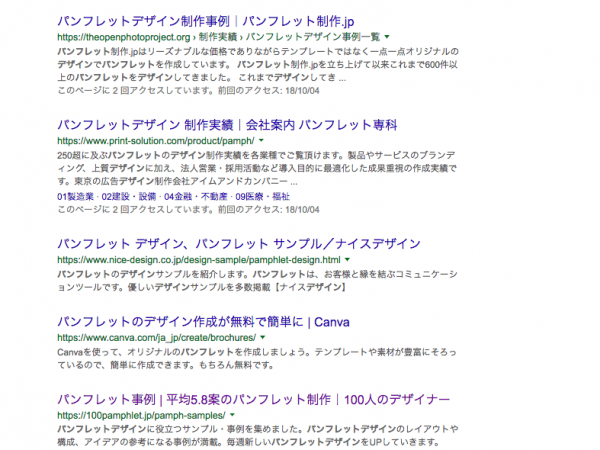Screen dimensions: 600x450
Task: Expand dropdown arrow next to print-solution.com URL
Action: click(x=261, y=141)
